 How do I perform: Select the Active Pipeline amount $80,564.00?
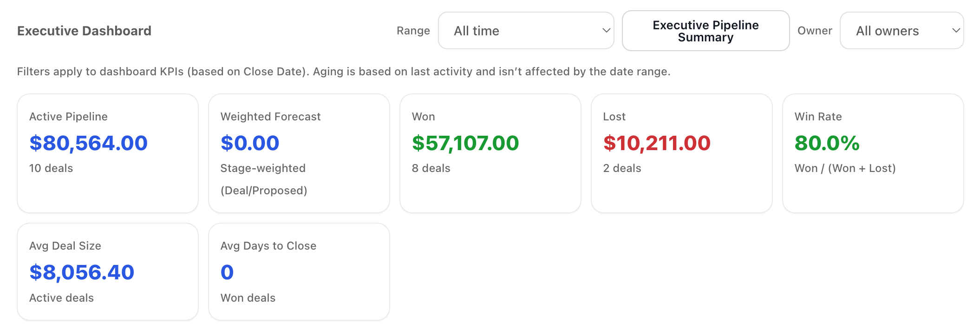pyautogui.click(x=88, y=143)
